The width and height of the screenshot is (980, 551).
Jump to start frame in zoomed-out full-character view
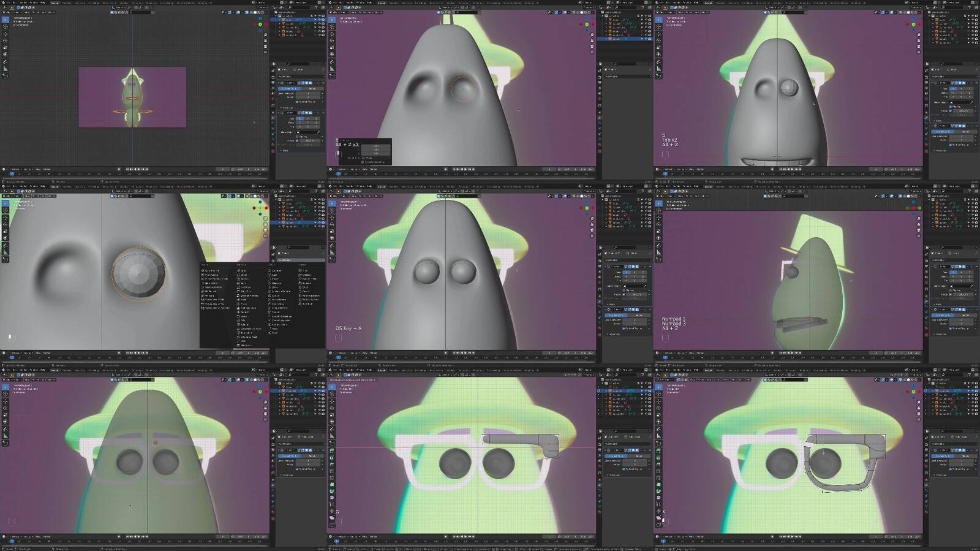[127, 169]
